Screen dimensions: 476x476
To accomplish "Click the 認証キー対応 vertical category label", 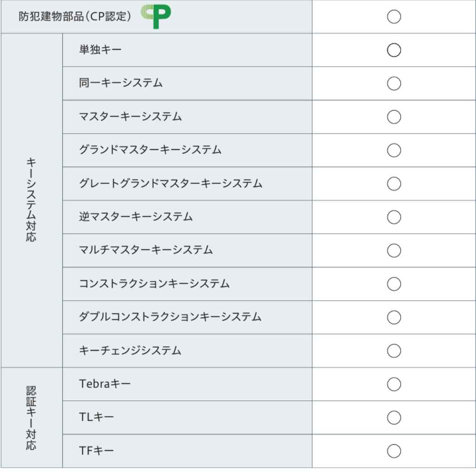I will coord(31,418).
